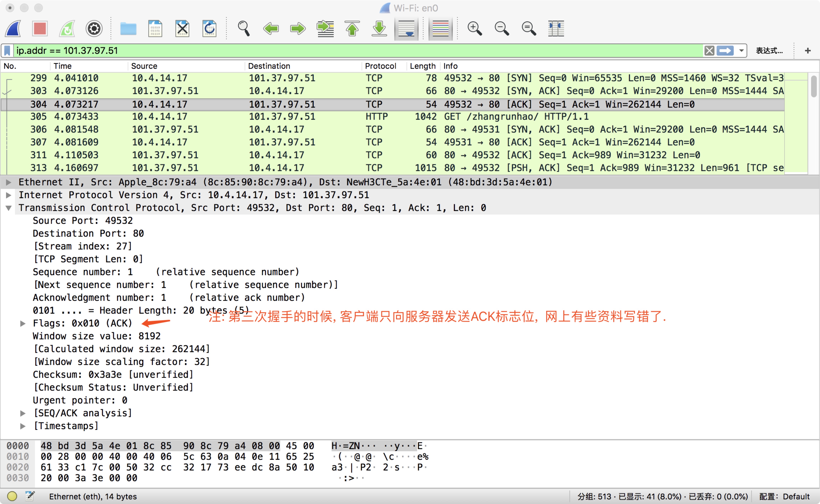The height and width of the screenshot is (504, 820).
Task: Select packet 307 row
Action: pos(393,142)
